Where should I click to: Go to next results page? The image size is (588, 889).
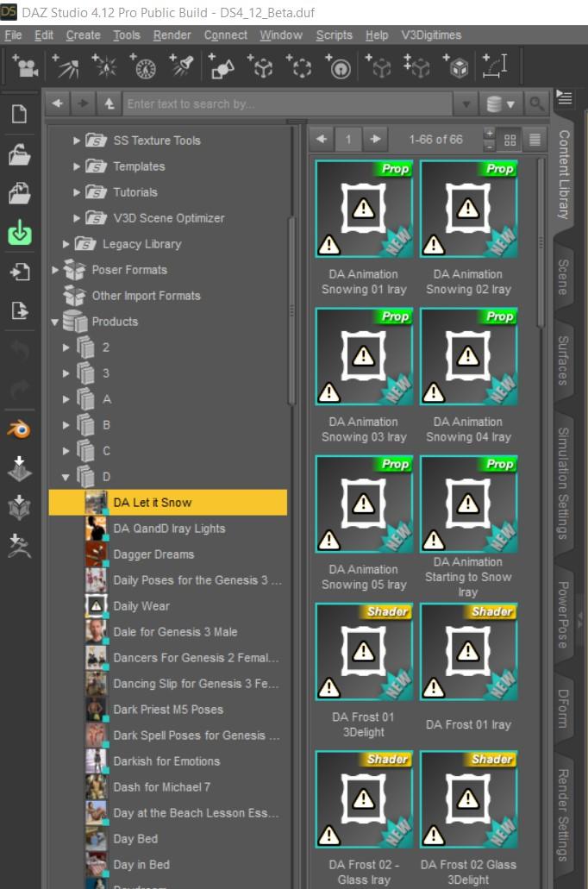(x=375, y=140)
